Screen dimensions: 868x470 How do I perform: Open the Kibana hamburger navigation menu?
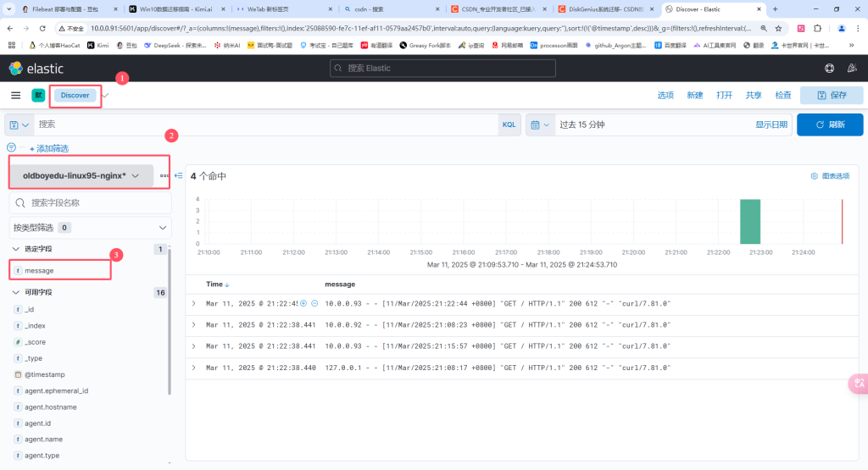pyautogui.click(x=15, y=96)
